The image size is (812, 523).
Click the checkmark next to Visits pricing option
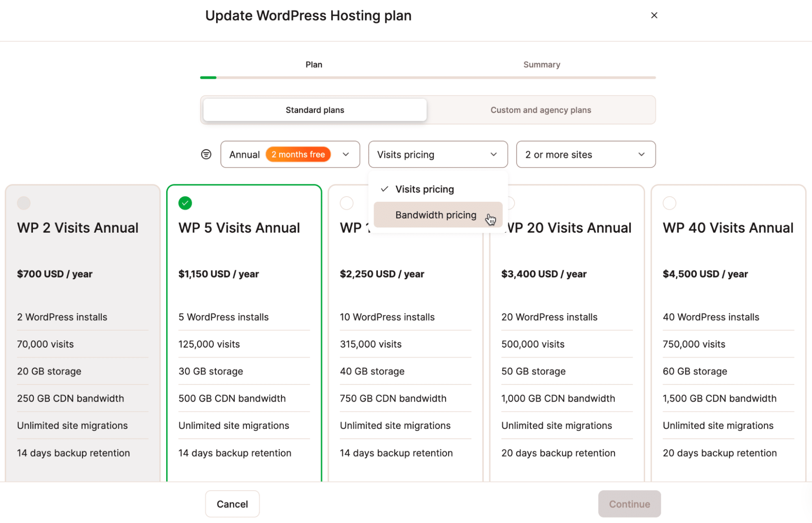coord(385,189)
